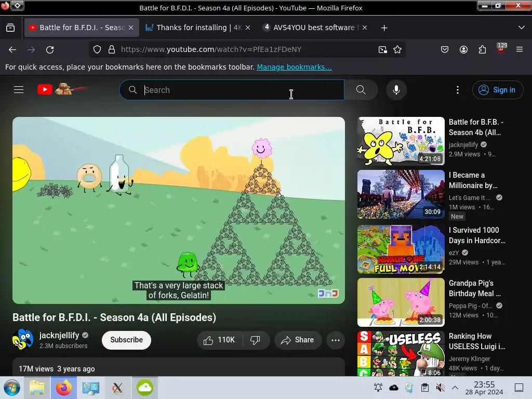
Task: Go back to the previous page
Action: coord(12,49)
